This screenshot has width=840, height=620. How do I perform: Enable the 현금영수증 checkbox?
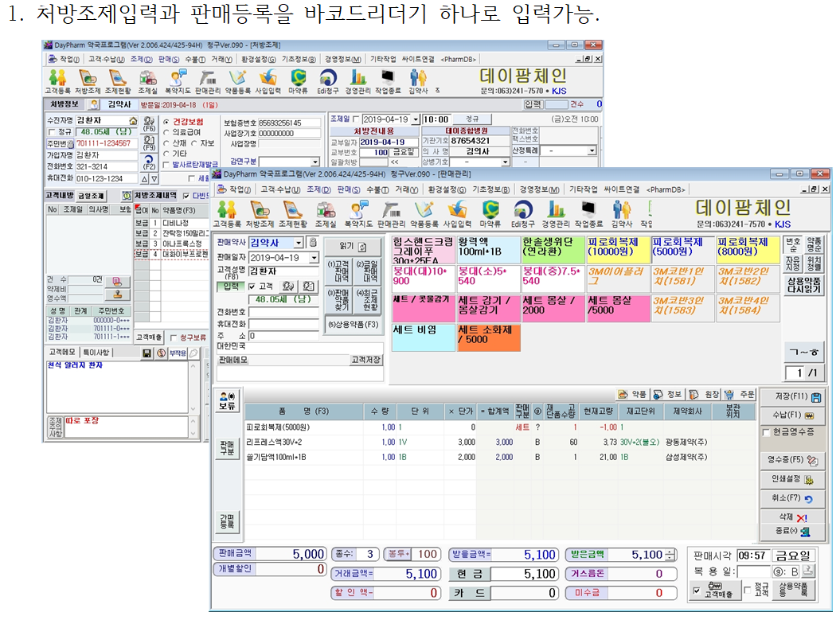click(766, 432)
